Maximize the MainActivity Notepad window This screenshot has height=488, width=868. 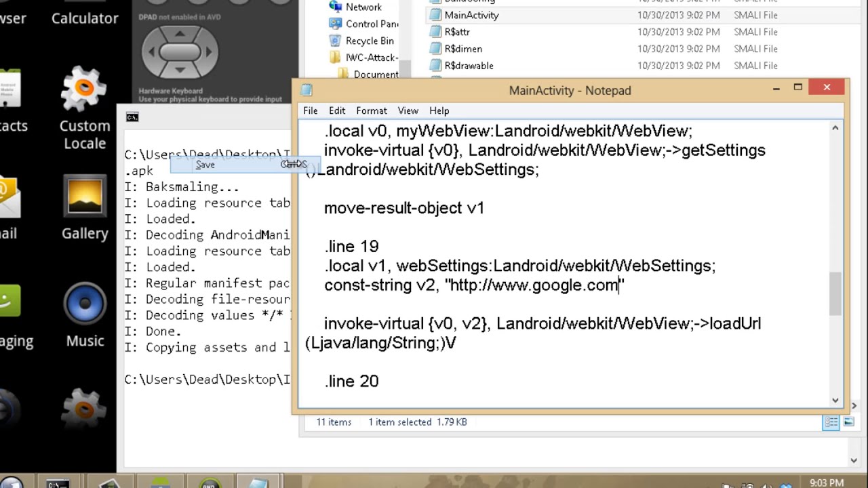click(798, 87)
